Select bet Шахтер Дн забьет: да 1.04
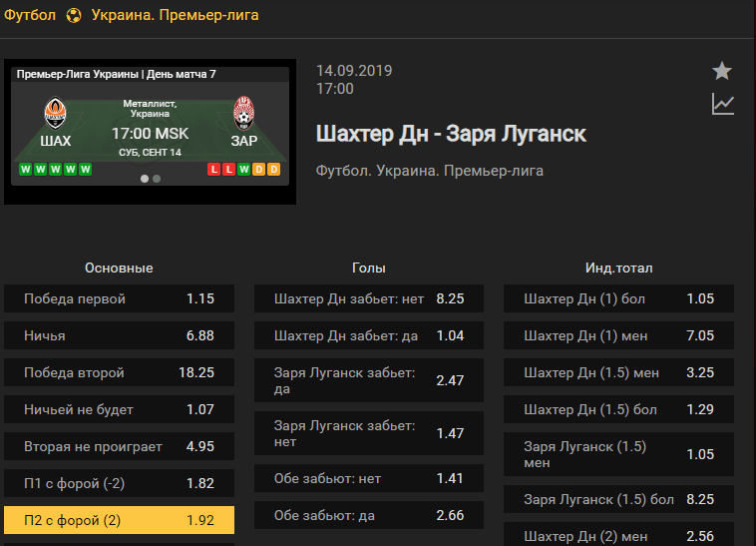Screen dimensions: 756x546 coord(369,335)
